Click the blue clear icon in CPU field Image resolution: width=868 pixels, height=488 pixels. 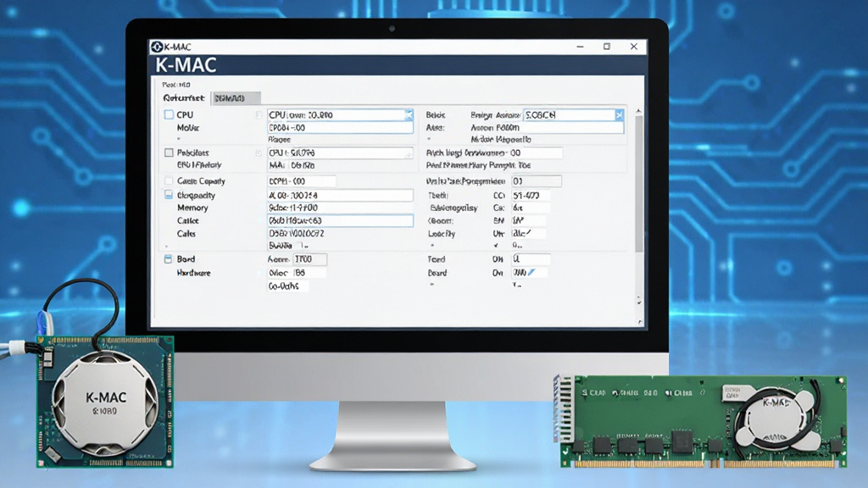point(409,114)
